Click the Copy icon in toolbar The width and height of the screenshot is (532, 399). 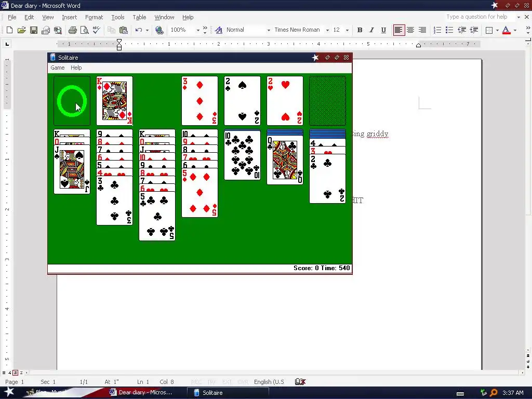(111, 30)
